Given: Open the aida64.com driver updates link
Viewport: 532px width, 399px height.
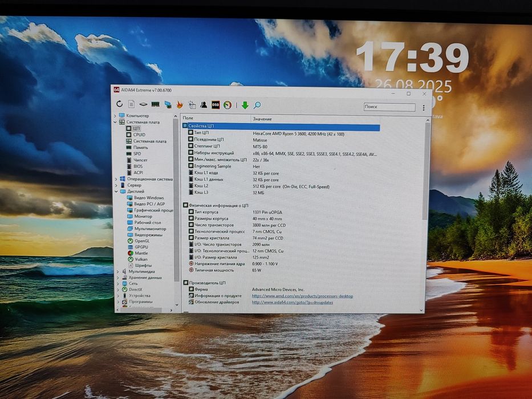Looking at the screenshot, I should [293, 302].
